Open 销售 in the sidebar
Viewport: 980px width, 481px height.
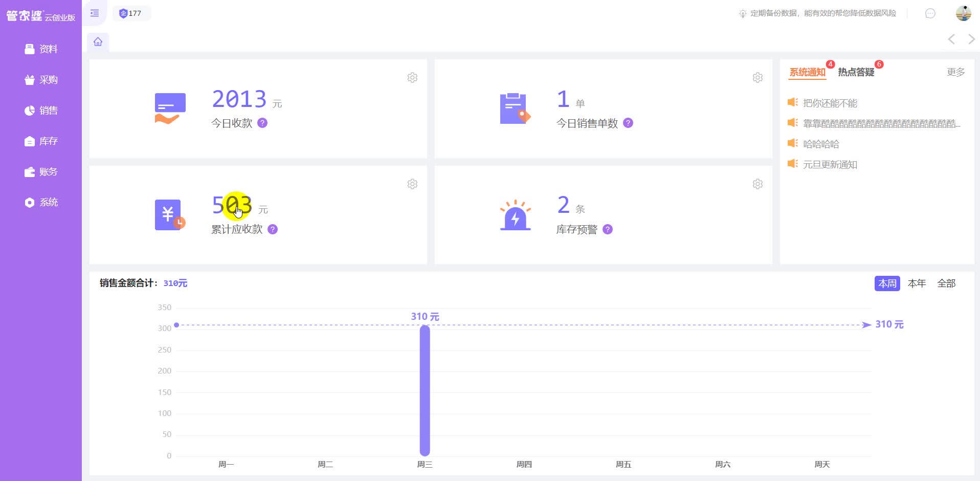point(41,111)
